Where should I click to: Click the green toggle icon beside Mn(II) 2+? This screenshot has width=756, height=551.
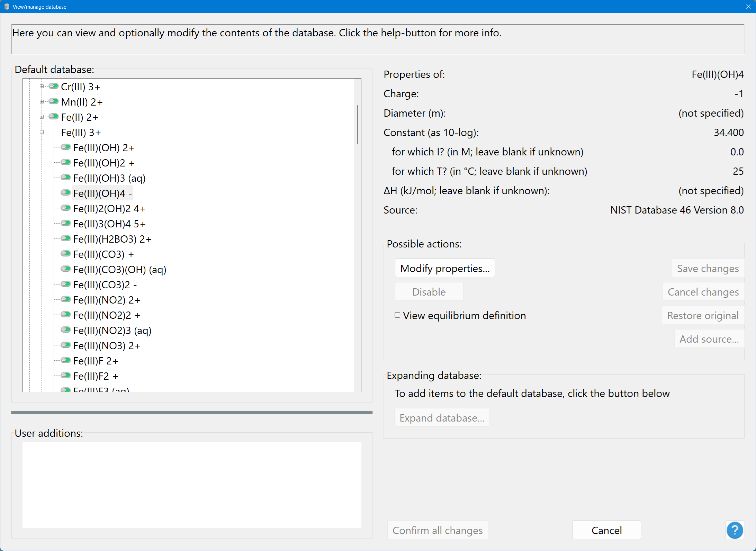point(53,101)
